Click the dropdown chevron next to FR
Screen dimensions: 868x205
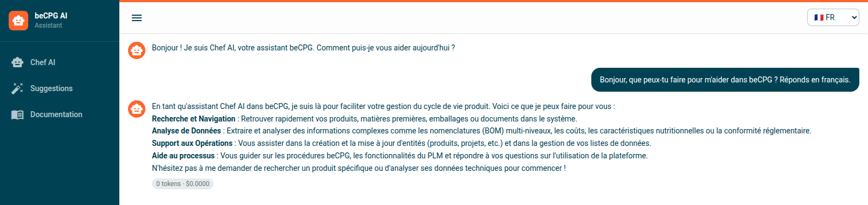(x=854, y=17)
